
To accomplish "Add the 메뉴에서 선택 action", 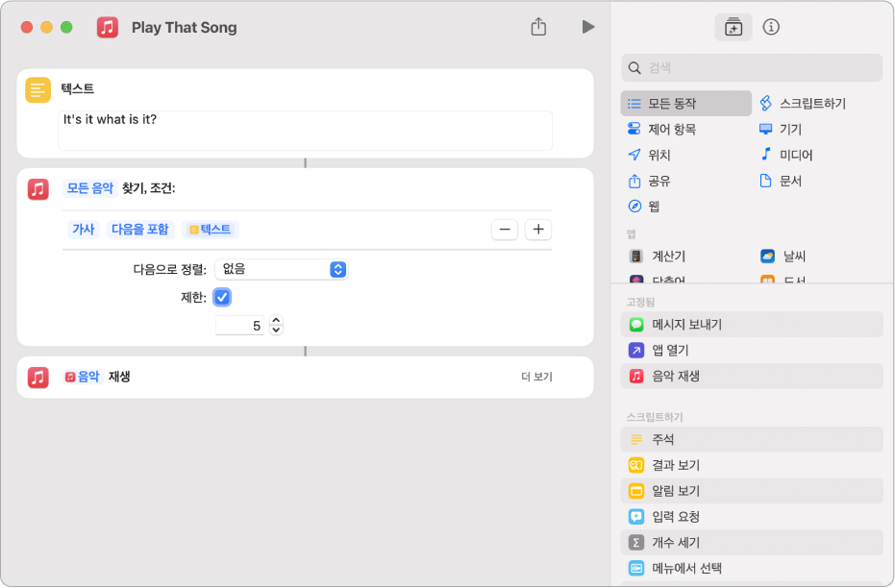I will coord(752,568).
